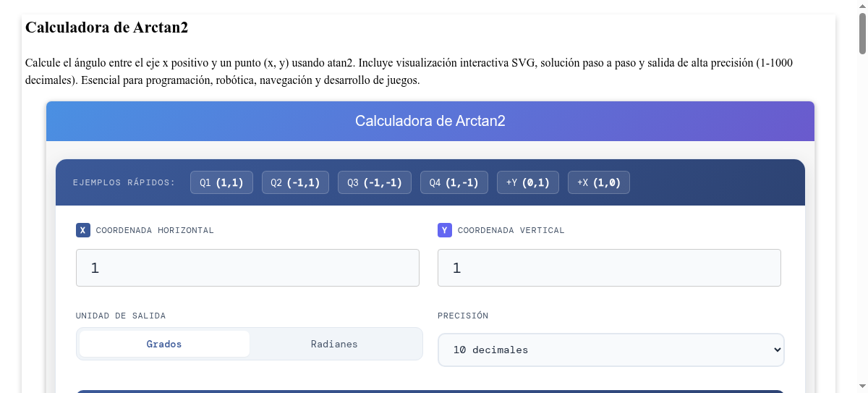The width and height of the screenshot is (868, 393).
Task: Switch output unit to Radianes
Action: 334,344
